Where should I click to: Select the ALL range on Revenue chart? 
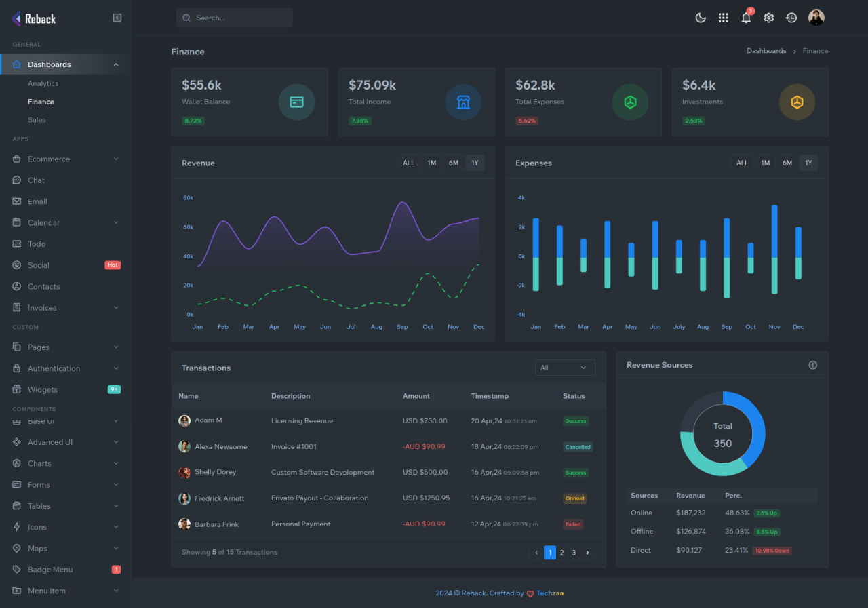click(x=409, y=163)
